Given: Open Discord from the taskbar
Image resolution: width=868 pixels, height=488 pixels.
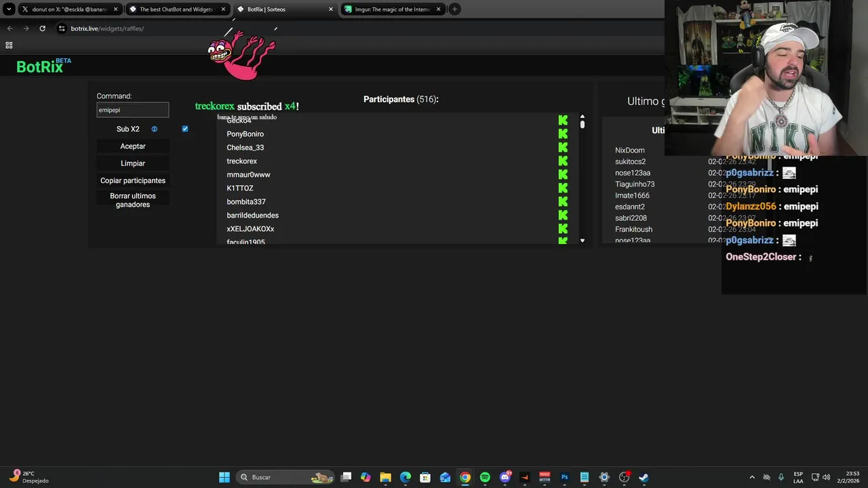Looking at the screenshot, I should coord(505,477).
